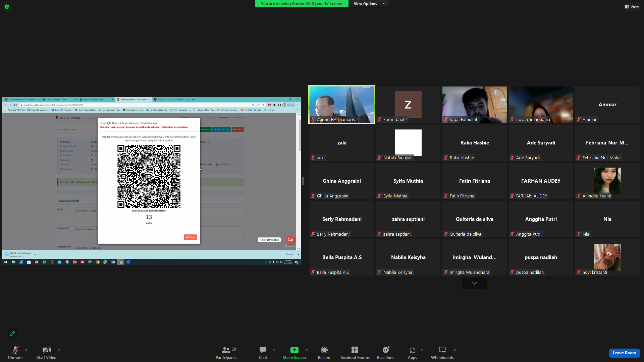This screenshot has width=644, height=362.
Task: Click the QR code image
Action: pos(149,176)
